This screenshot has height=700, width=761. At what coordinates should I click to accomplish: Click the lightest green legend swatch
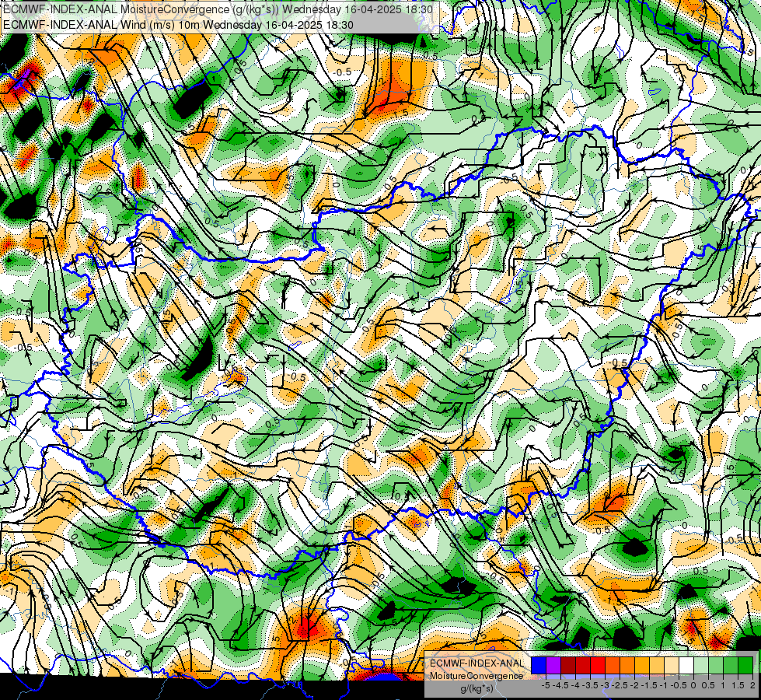click(701, 666)
